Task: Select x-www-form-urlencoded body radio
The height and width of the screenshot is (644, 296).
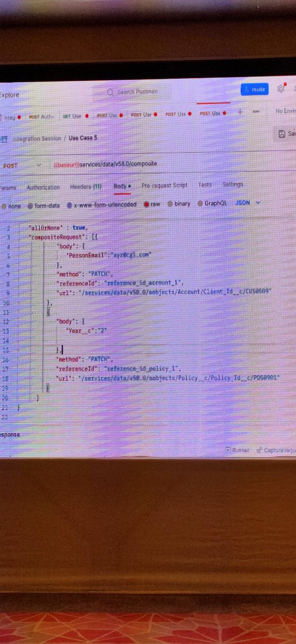Action: pos(70,204)
